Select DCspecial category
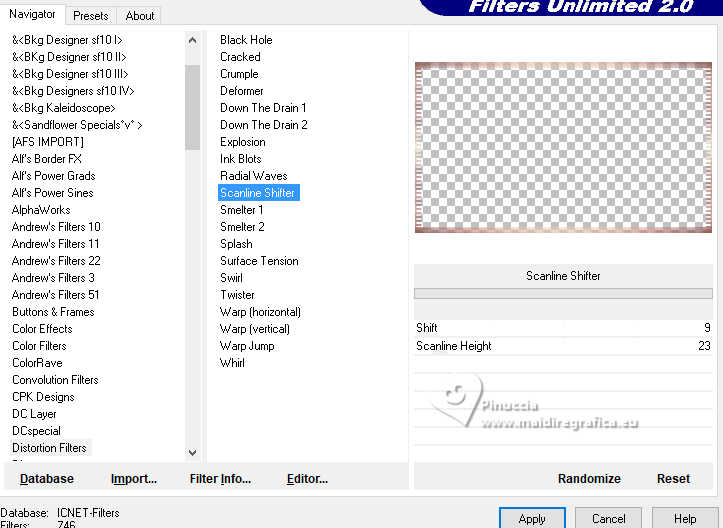The height and width of the screenshot is (528, 723). click(36, 431)
